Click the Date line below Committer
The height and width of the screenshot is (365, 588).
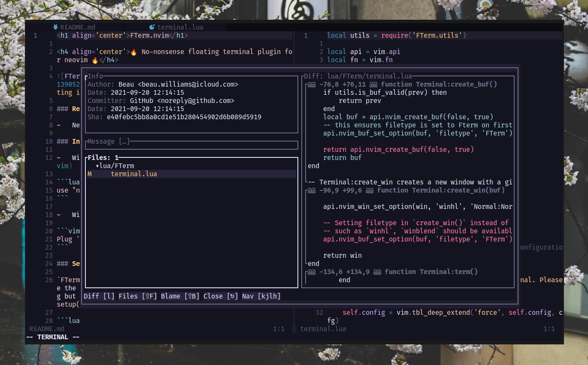[x=136, y=109]
